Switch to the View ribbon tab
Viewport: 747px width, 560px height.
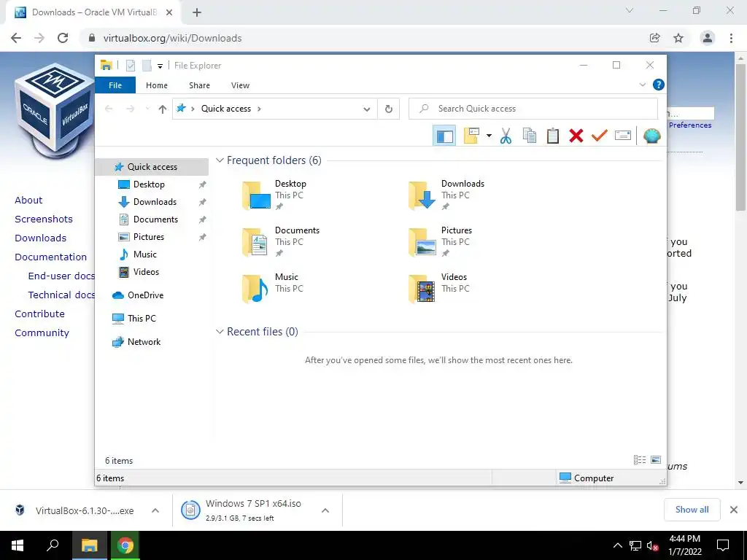(x=240, y=85)
